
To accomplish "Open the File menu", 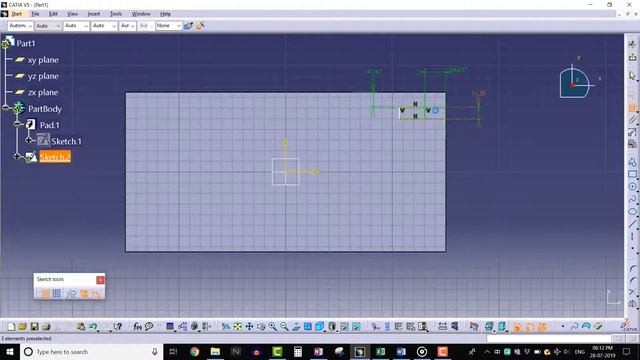I will tap(36, 14).
